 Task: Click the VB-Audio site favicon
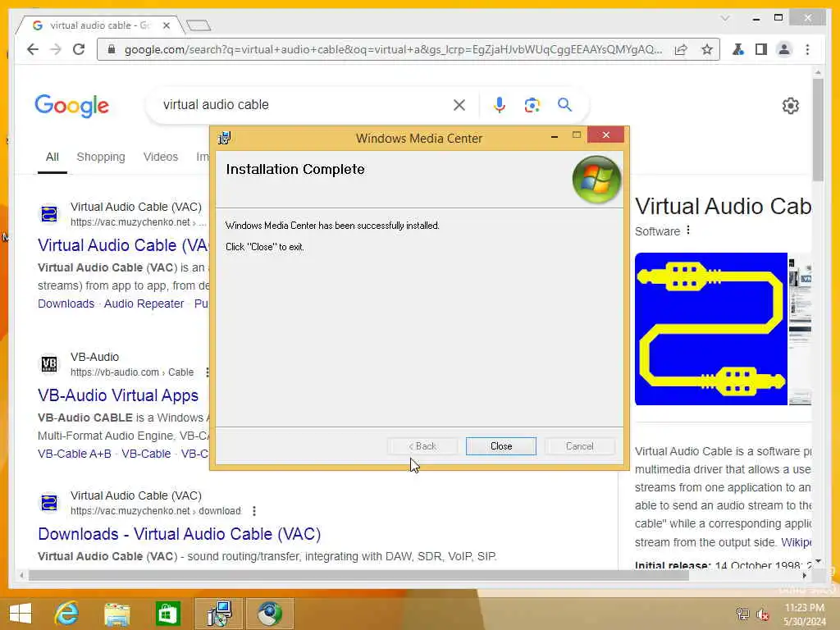point(48,364)
